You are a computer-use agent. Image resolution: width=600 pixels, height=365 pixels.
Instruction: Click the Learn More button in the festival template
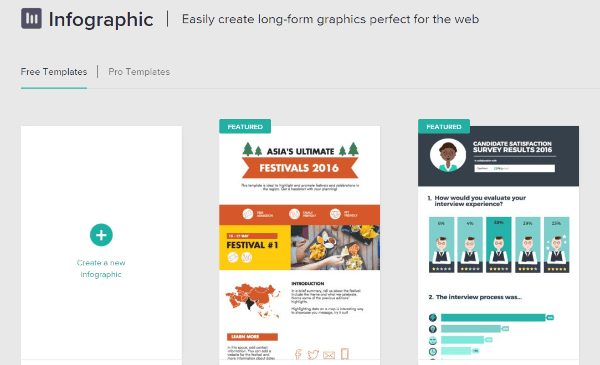click(252, 337)
